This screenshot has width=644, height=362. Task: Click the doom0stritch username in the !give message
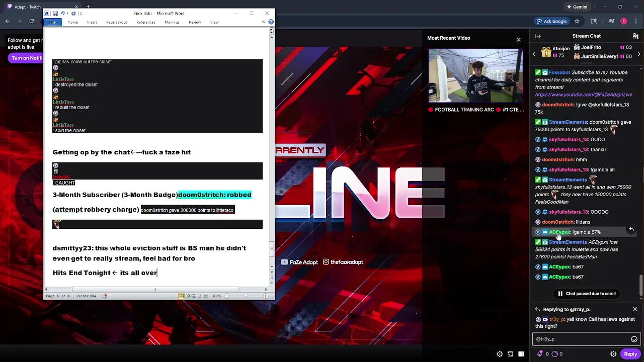pyautogui.click(x=558, y=105)
